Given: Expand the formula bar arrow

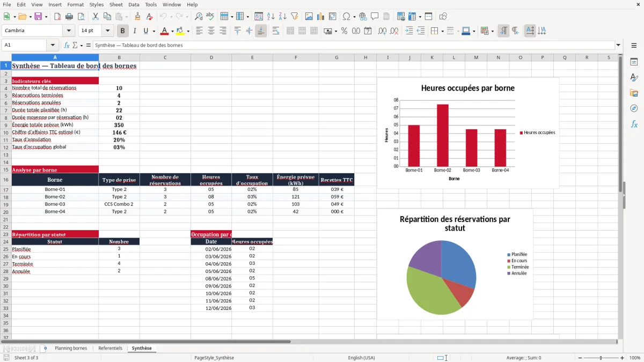Looking at the screenshot, I should [618, 46].
